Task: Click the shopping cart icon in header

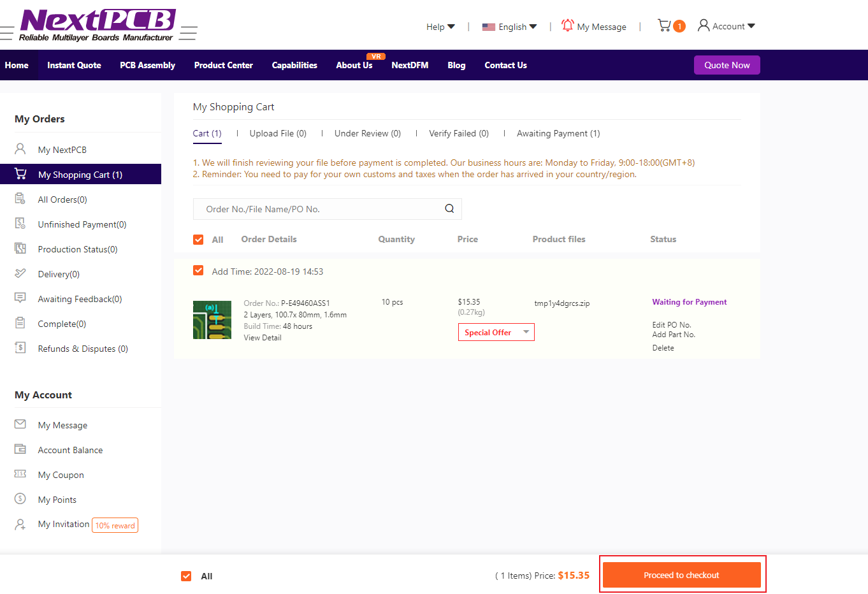Action: pyautogui.click(x=665, y=25)
